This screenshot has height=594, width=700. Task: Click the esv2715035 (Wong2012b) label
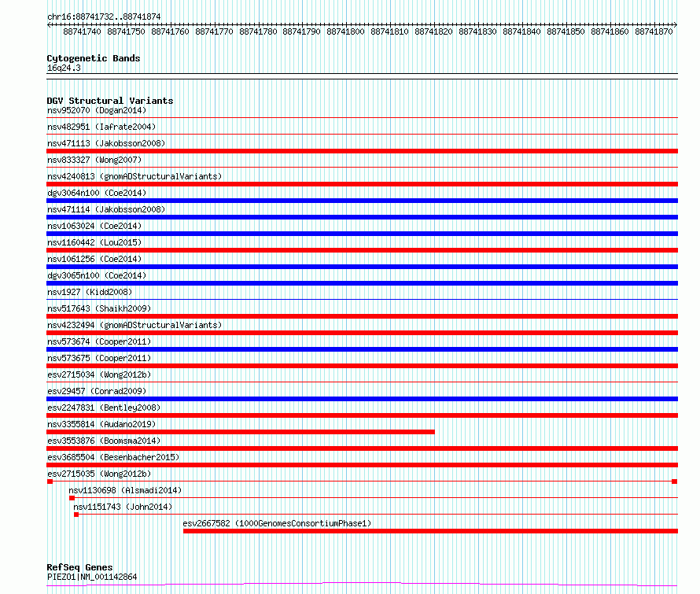[x=99, y=474]
